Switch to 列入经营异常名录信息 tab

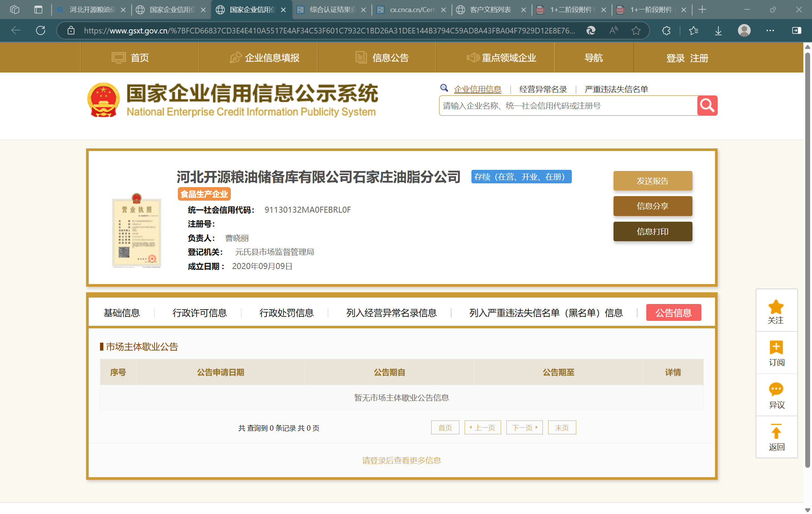[x=391, y=313]
